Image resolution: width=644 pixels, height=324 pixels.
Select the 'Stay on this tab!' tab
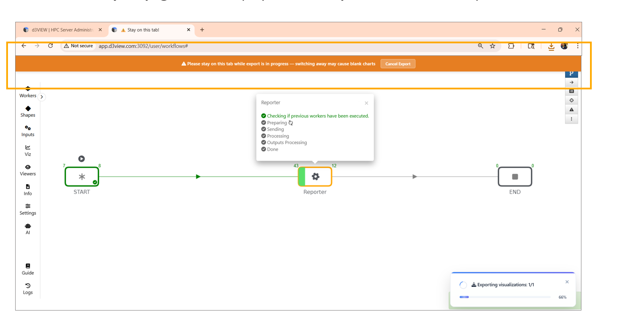click(151, 30)
